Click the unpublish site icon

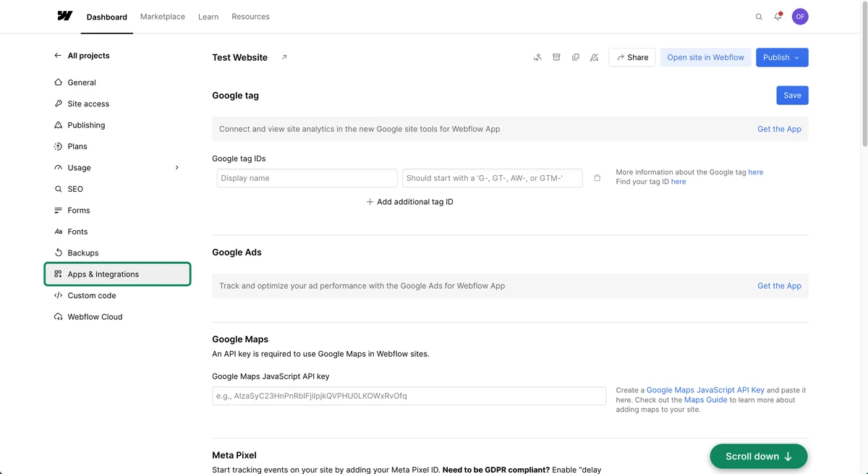[x=595, y=57]
